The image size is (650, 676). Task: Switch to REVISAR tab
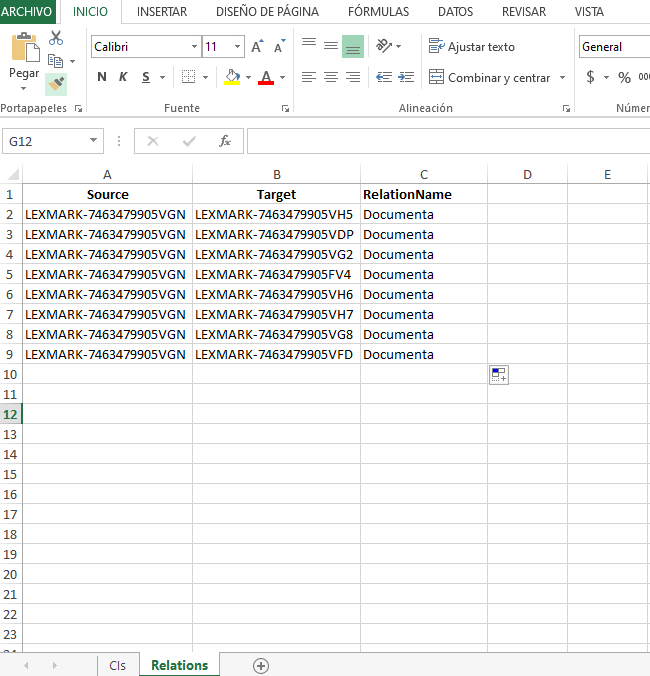click(524, 12)
